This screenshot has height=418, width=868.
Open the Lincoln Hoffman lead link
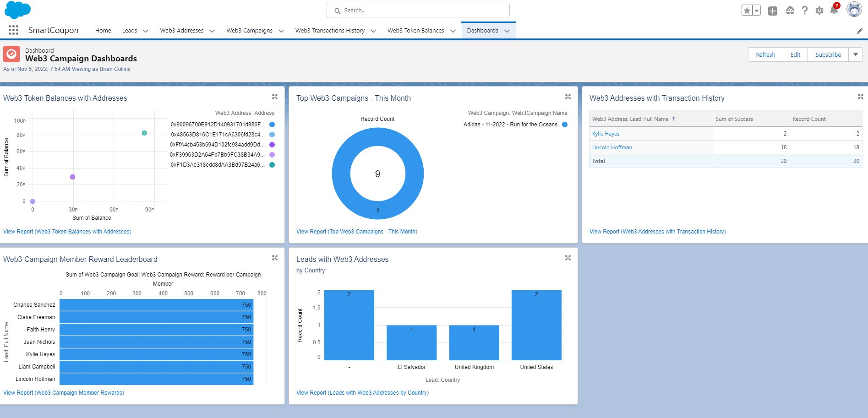(612, 147)
